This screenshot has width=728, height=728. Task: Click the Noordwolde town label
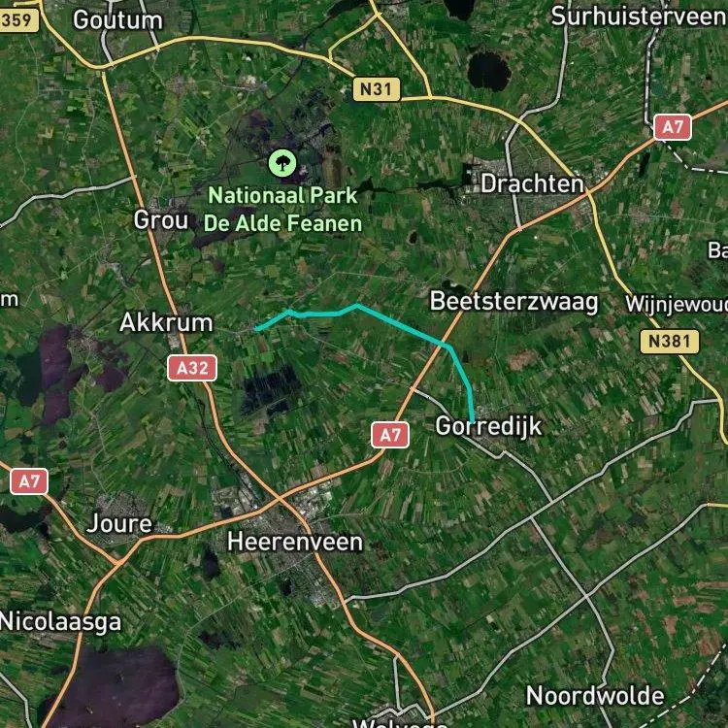595,696
